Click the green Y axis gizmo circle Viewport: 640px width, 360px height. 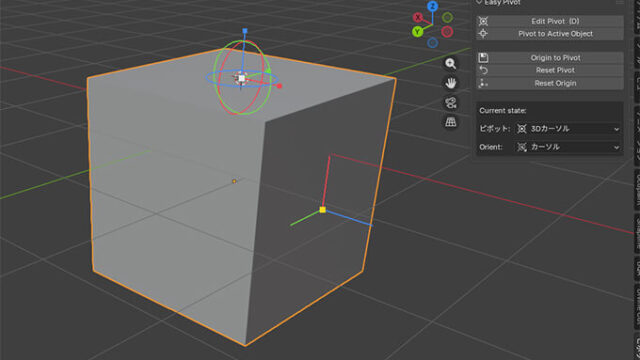click(417, 31)
